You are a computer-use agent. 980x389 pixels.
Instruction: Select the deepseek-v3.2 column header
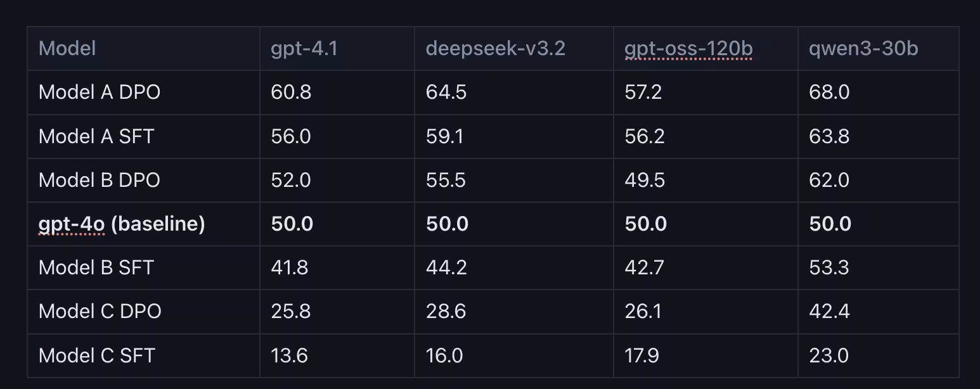tap(495, 48)
